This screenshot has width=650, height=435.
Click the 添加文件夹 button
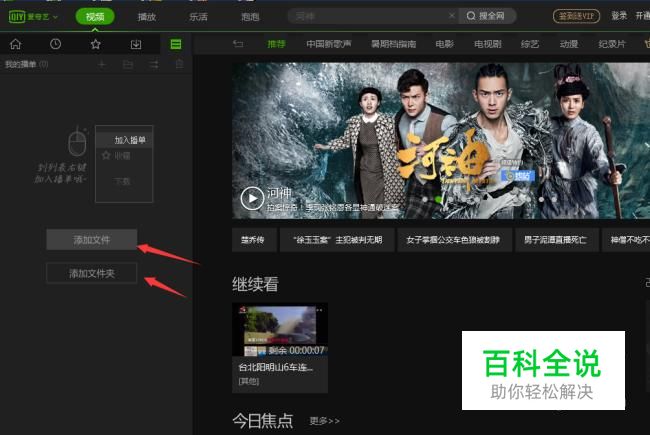[92, 273]
